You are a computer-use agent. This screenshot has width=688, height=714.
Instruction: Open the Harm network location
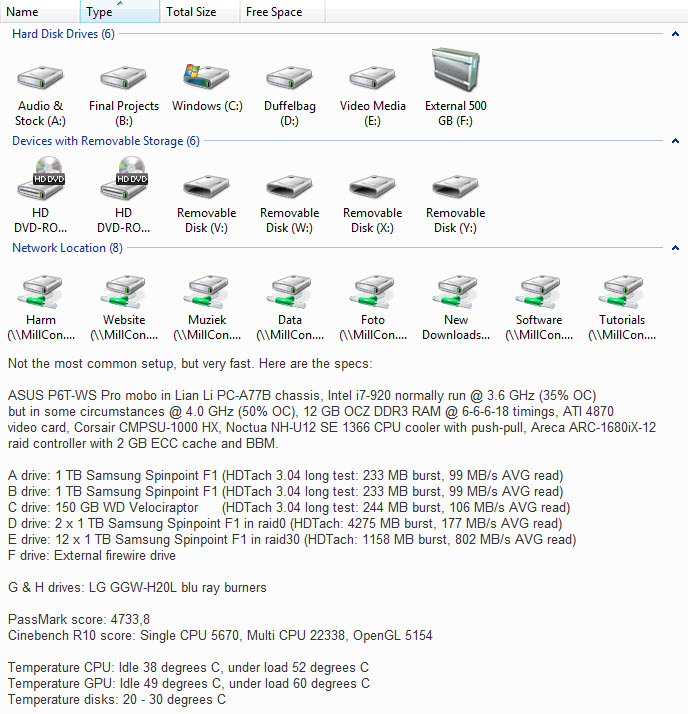click(x=41, y=294)
